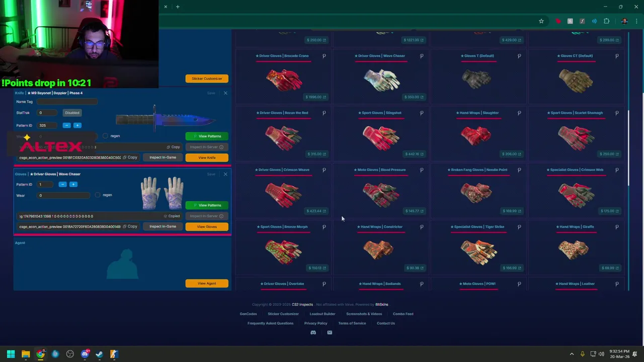Pin the Moto Gloves Blood Pressure item
This screenshot has height=362, width=644.
click(422, 169)
